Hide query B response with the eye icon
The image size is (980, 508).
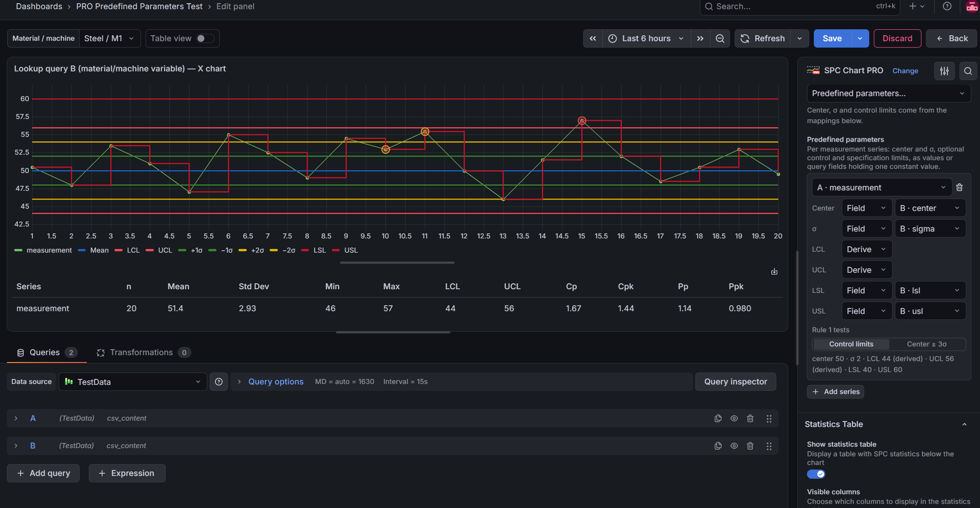click(734, 446)
